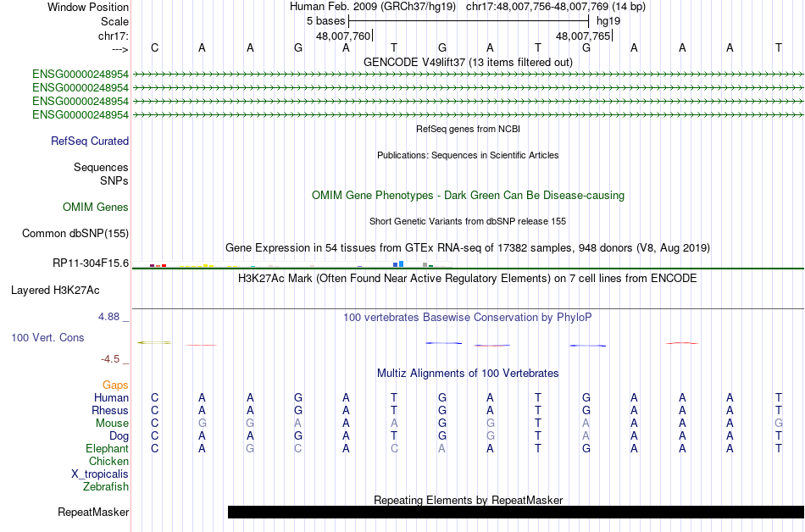The image size is (805, 532).
Task: Click the Window Position track label
Action: tap(88, 7)
